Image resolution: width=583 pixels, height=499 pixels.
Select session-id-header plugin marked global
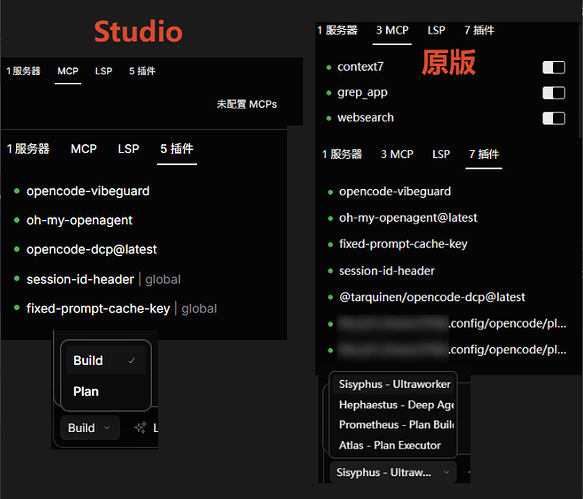point(80,279)
